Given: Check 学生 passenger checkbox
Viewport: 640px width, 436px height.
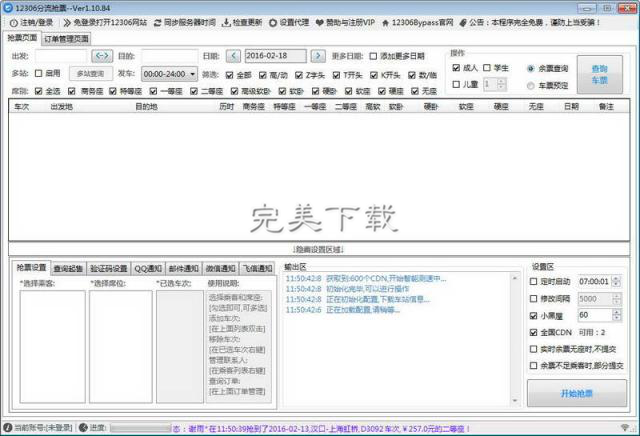Looking at the screenshot, I should [x=487, y=68].
